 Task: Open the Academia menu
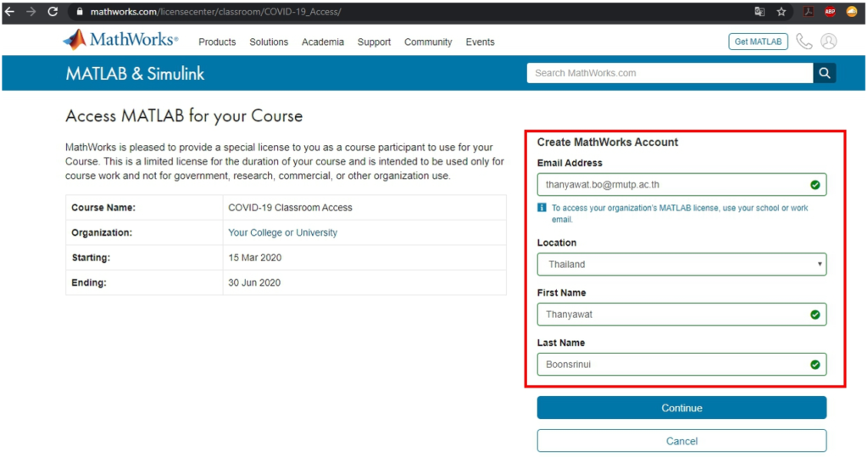(x=323, y=42)
